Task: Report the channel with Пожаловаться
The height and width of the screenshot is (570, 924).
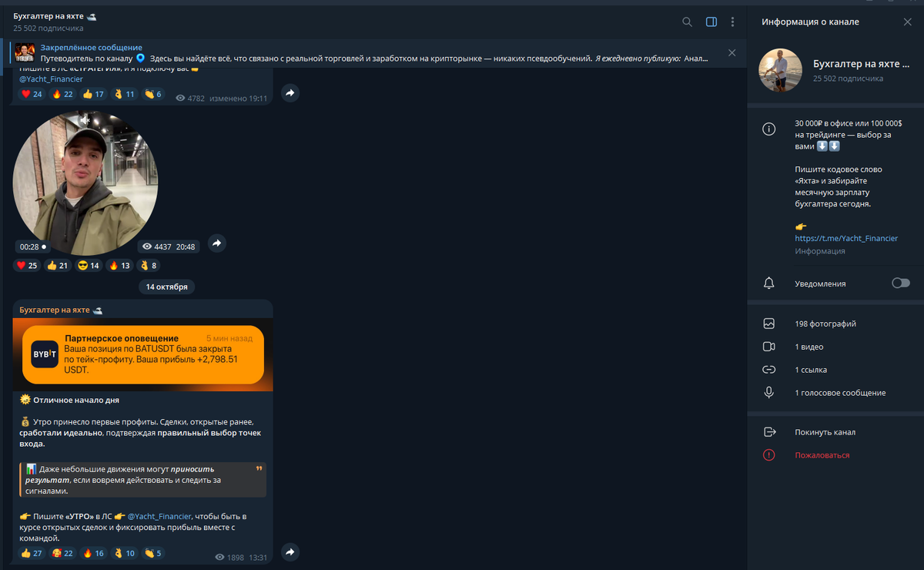Action: (822, 455)
